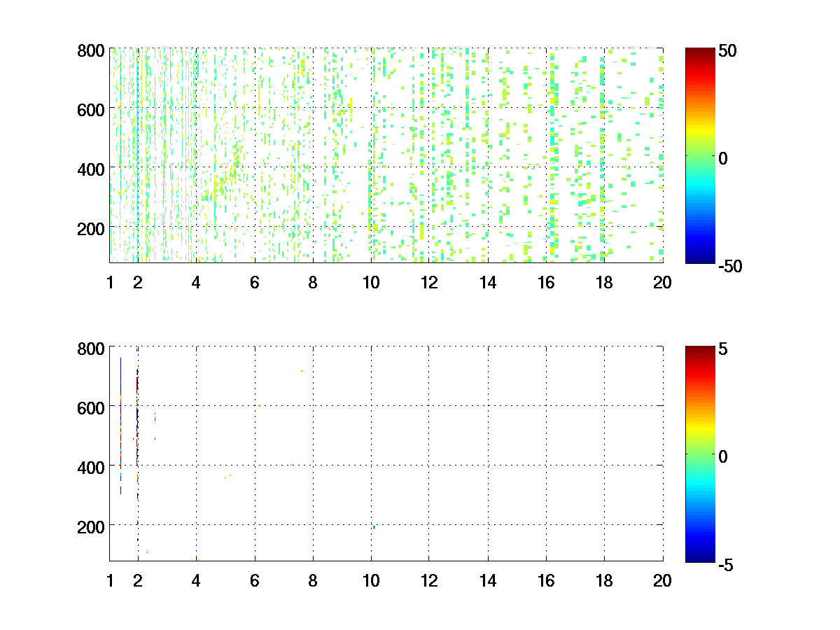Click x-axis tick "10" of the upper plot

(371, 283)
